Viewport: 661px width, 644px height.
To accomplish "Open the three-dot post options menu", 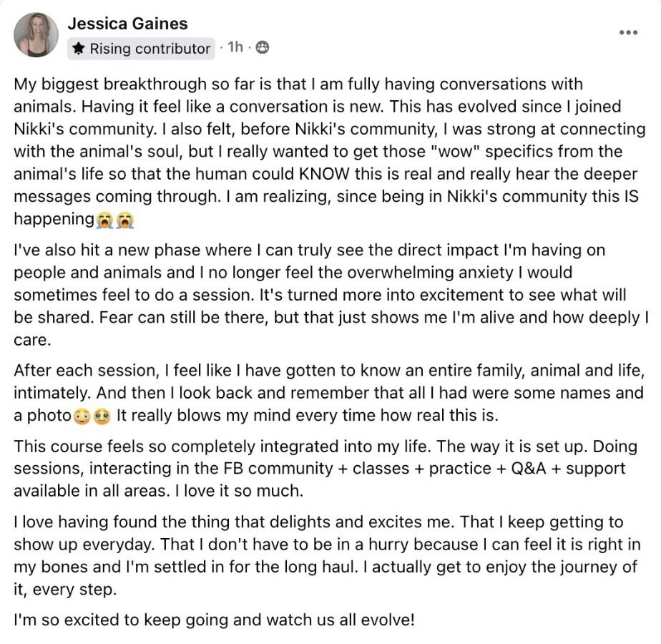I will [628, 32].
